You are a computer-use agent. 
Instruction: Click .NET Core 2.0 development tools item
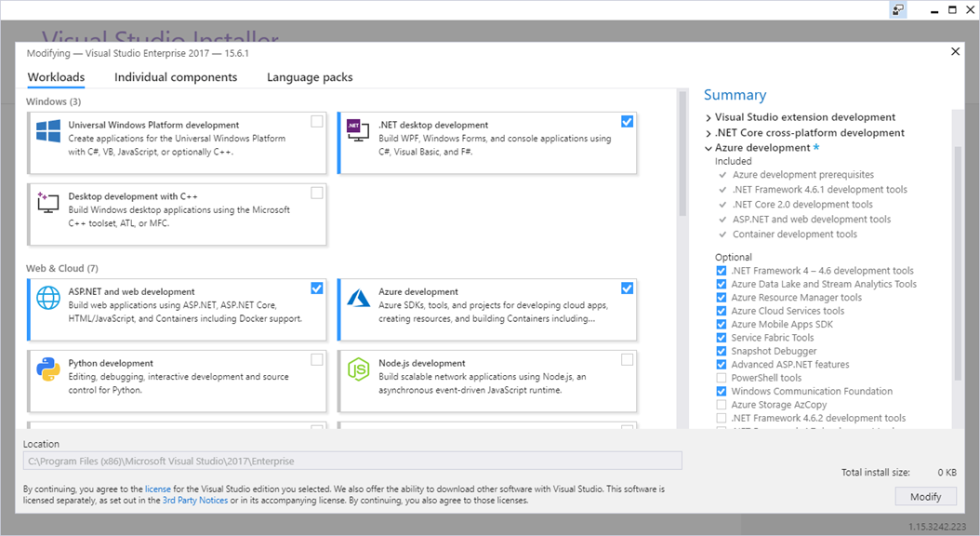click(x=802, y=205)
